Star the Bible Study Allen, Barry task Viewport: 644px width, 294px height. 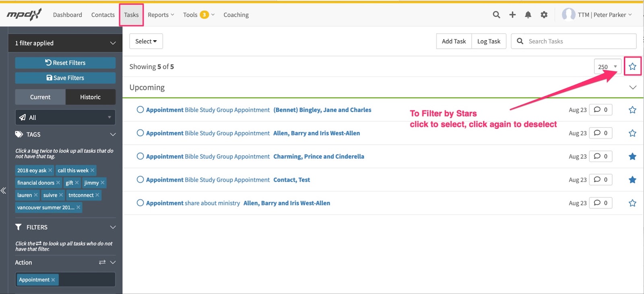tap(632, 133)
